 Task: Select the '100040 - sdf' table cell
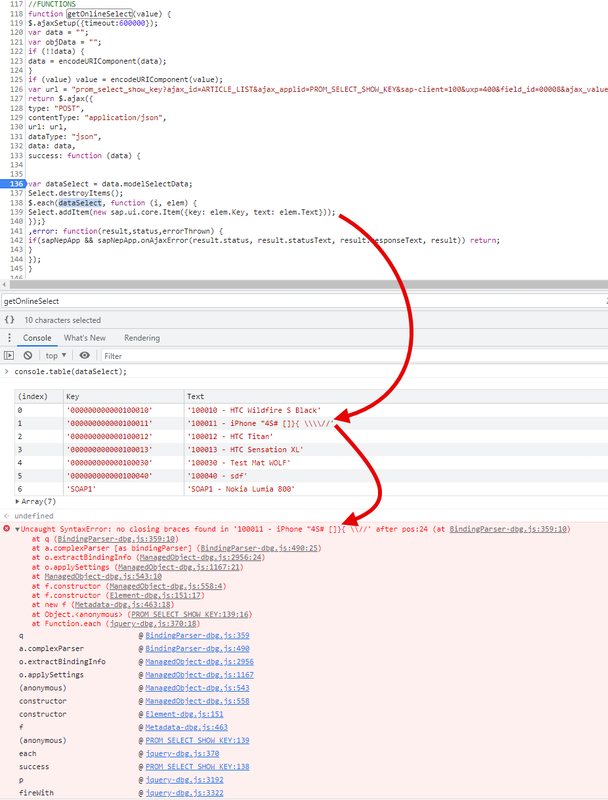point(396,476)
